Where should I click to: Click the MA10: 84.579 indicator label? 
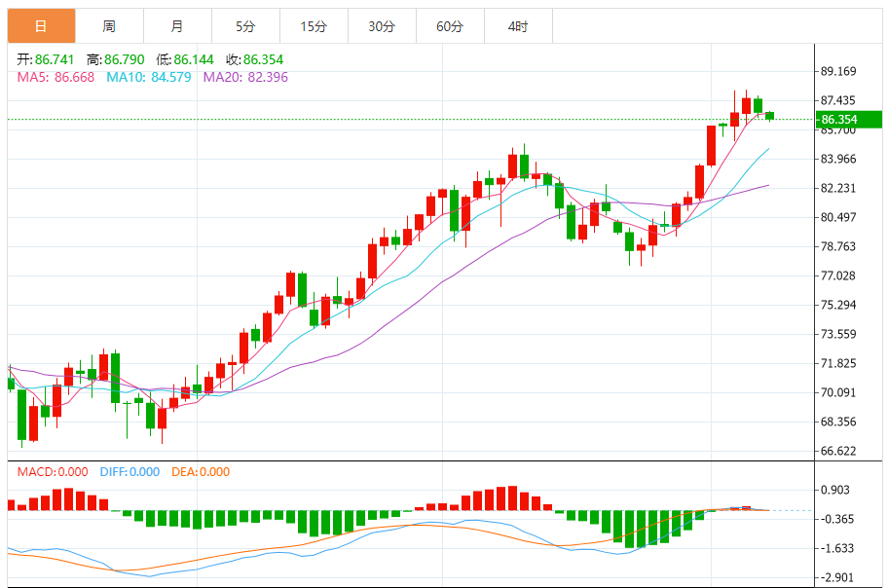pyautogui.click(x=149, y=77)
